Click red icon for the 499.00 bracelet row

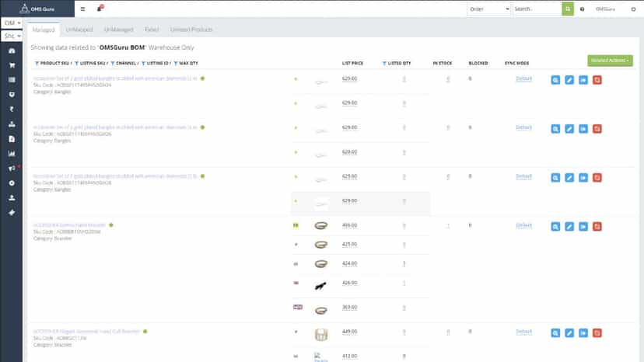click(x=597, y=227)
